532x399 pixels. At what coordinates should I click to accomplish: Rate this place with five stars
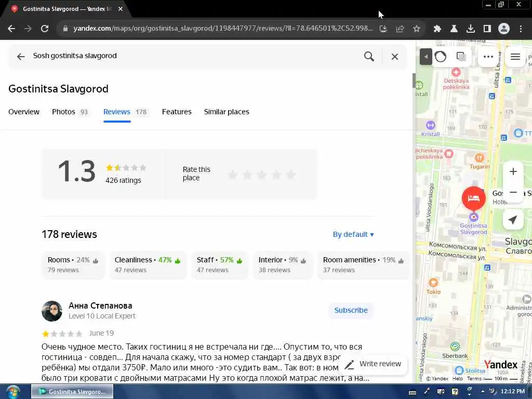click(x=291, y=175)
